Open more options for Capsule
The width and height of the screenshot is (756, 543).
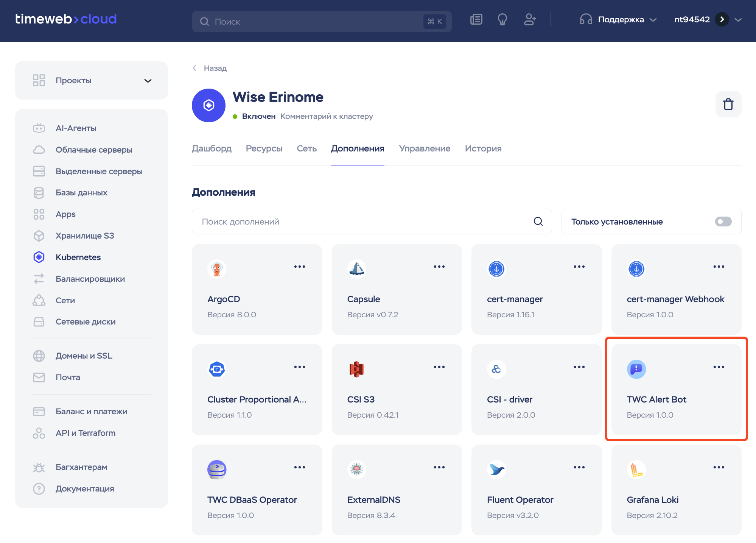439,267
